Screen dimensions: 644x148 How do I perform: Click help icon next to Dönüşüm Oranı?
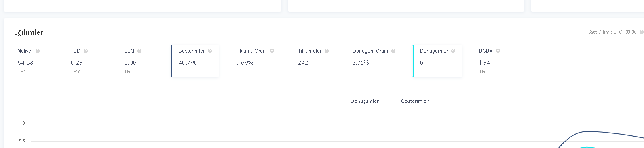coord(393,51)
